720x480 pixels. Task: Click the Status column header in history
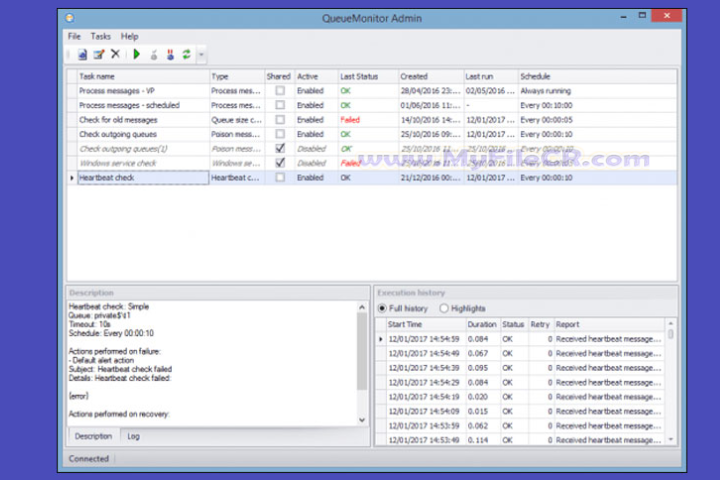click(513, 324)
